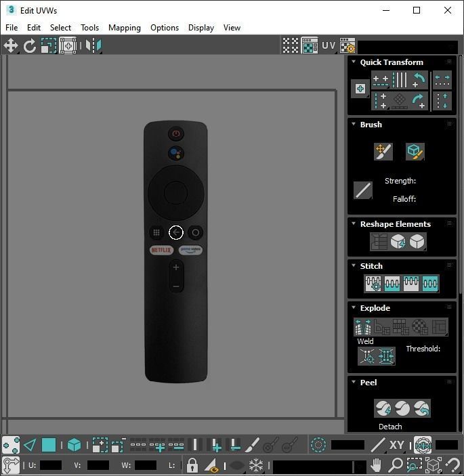This screenshot has height=476, width=464.
Task: Open the Display menu
Action: tap(201, 28)
